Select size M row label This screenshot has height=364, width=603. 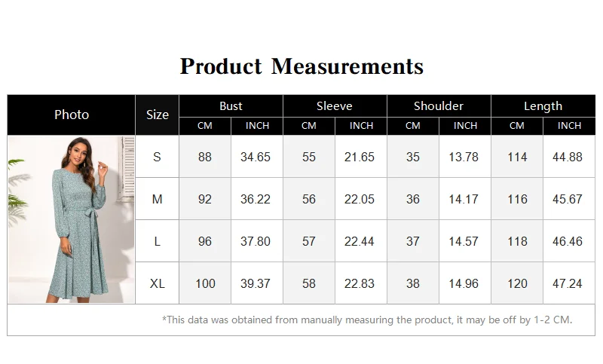click(x=158, y=199)
